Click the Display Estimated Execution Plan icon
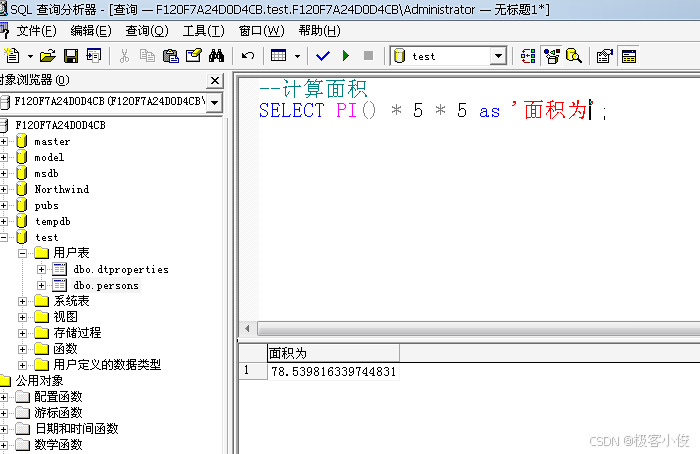 click(x=528, y=56)
